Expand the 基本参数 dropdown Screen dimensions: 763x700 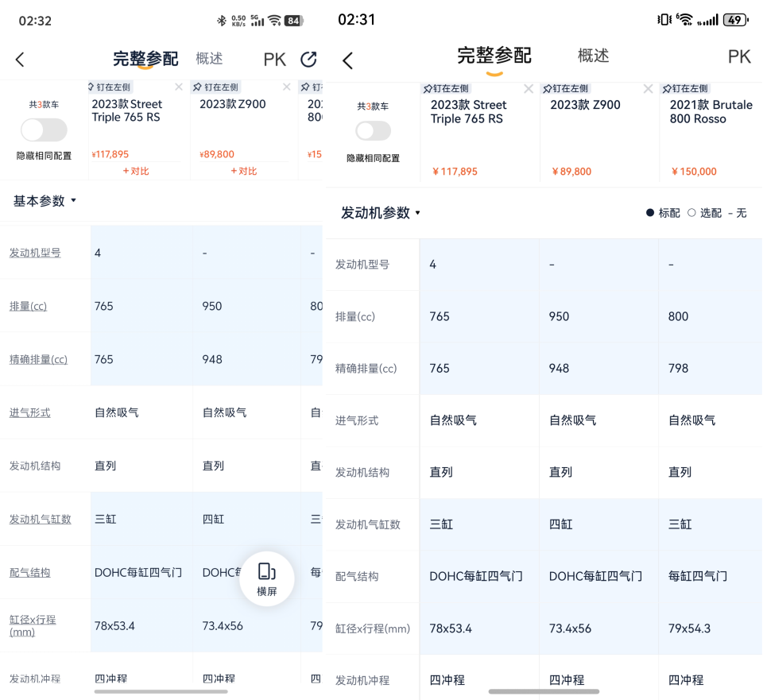(41, 200)
